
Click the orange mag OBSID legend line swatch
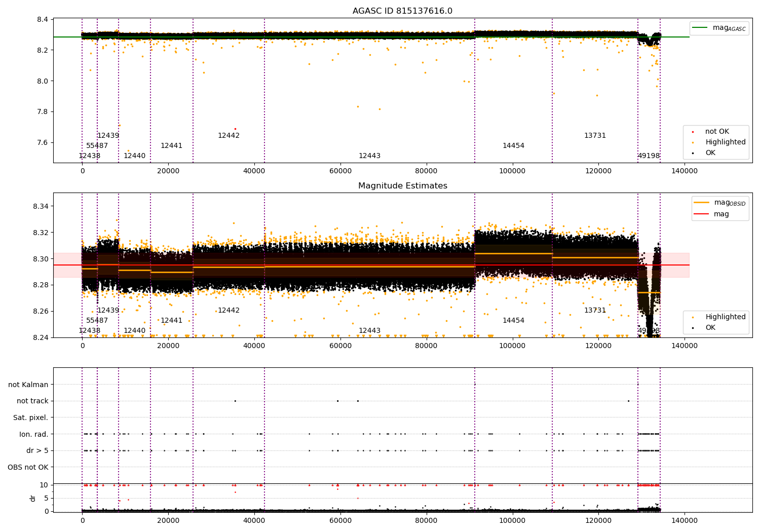[702, 203]
